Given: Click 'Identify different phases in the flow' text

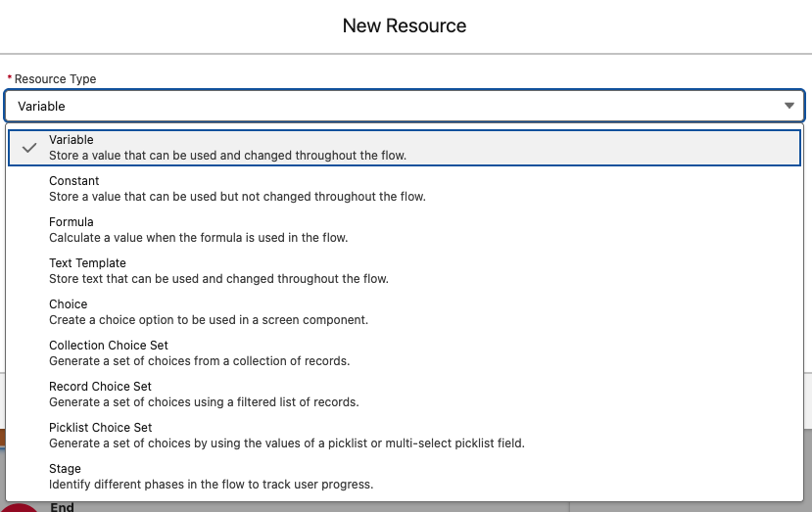Looking at the screenshot, I should click(x=211, y=485).
